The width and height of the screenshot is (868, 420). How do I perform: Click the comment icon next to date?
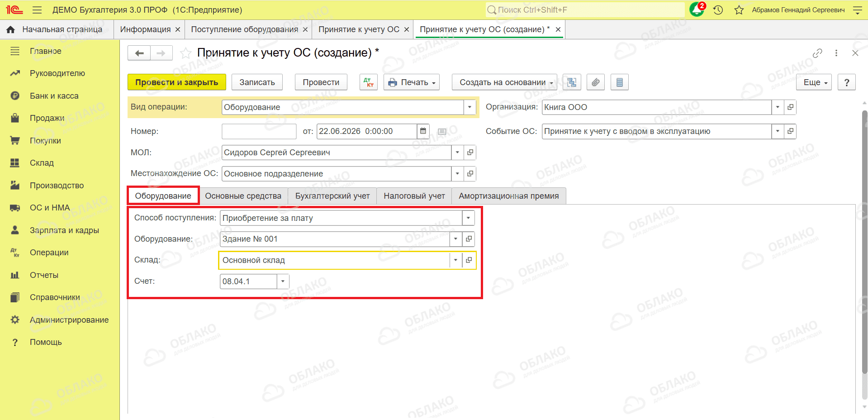[442, 132]
